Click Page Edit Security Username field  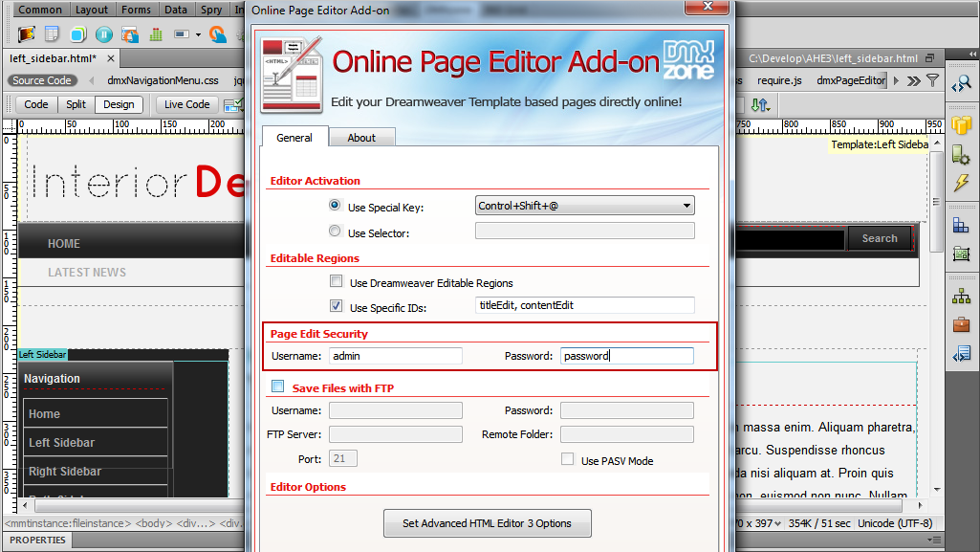[396, 356]
